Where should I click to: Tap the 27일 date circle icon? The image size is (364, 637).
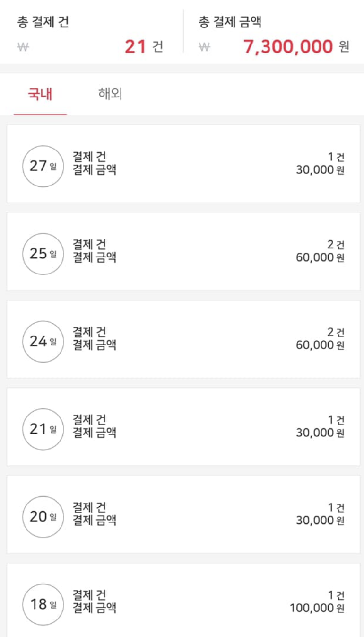43,166
